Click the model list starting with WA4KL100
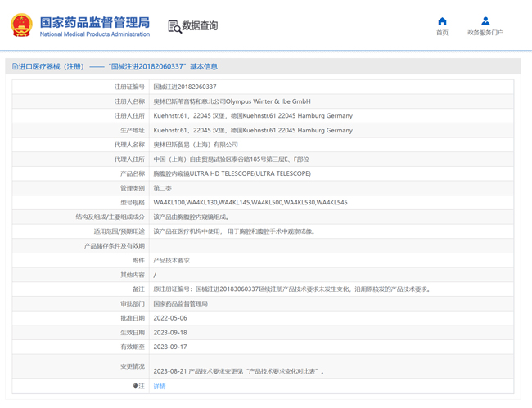Image resolution: width=532 pixels, height=408 pixels. coord(250,202)
